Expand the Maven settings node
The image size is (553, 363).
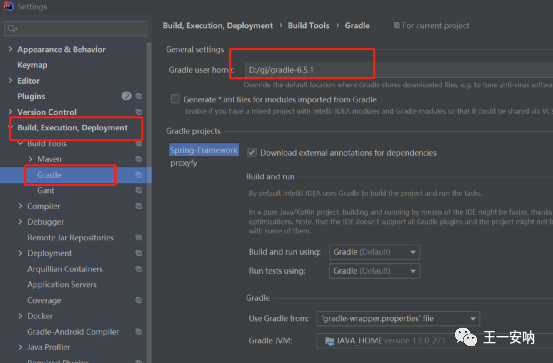pos(30,159)
